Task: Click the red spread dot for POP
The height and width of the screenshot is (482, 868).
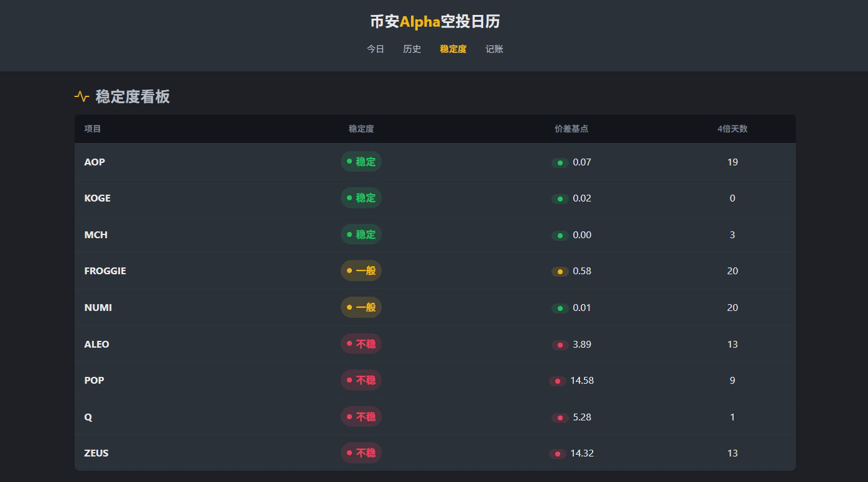Action: click(557, 381)
